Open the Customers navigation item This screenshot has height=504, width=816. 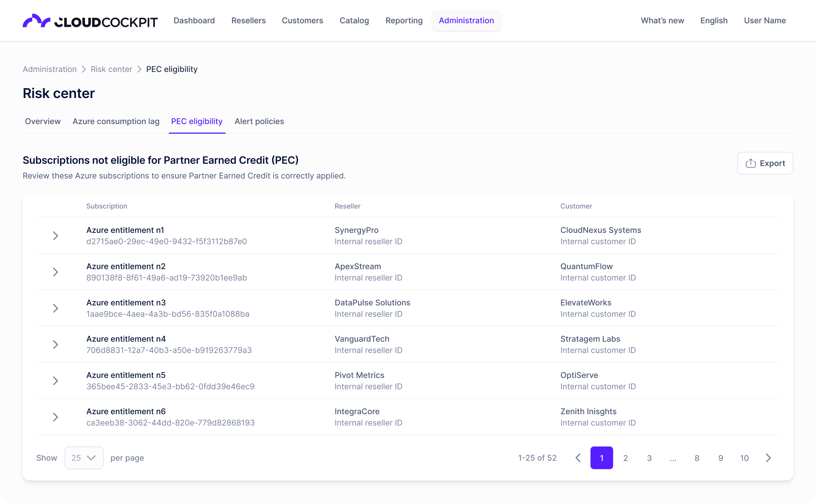(302, 21)
